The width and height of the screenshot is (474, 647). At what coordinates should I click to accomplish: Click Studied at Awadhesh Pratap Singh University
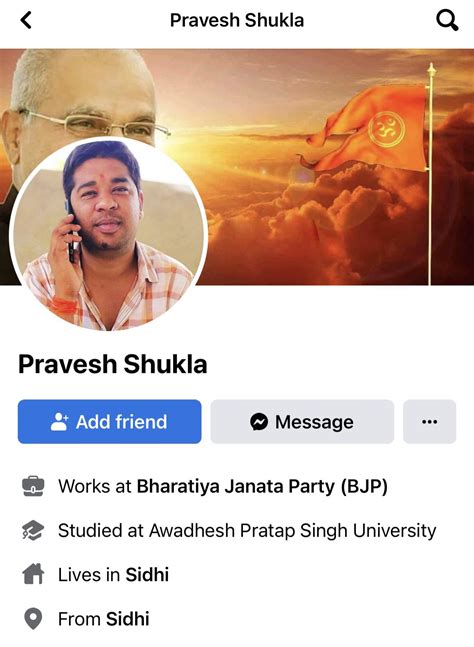(x=247, y=530)
